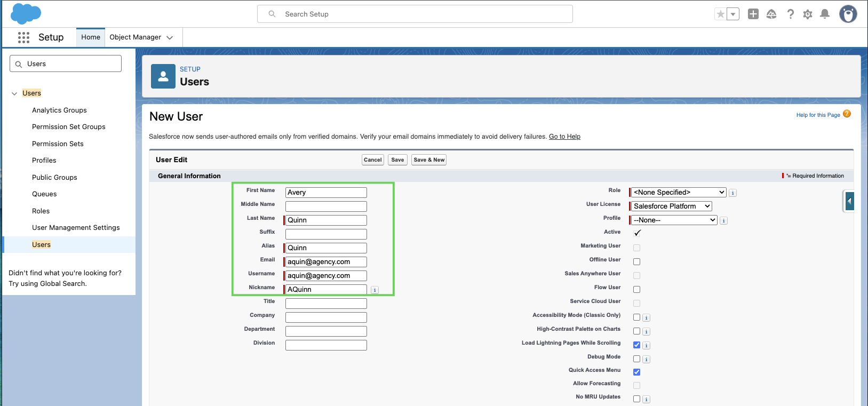
Task: Click the Company field
Action: coord(326,317)
